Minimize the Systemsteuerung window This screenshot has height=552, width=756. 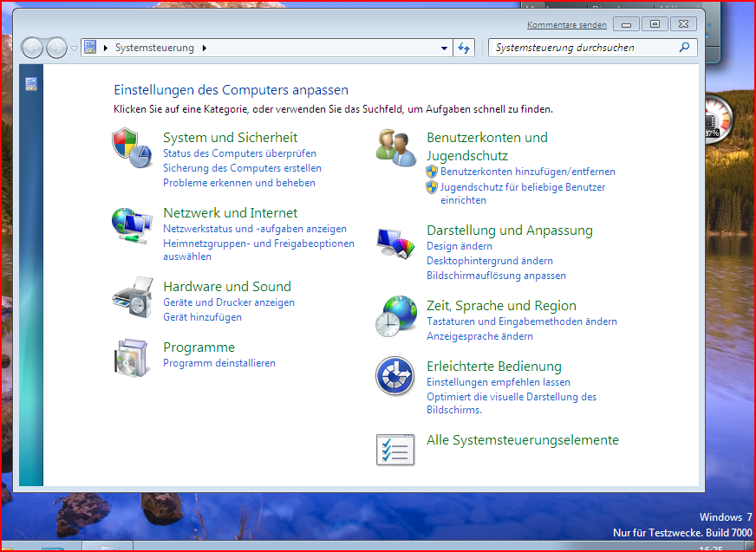(626, 24)
